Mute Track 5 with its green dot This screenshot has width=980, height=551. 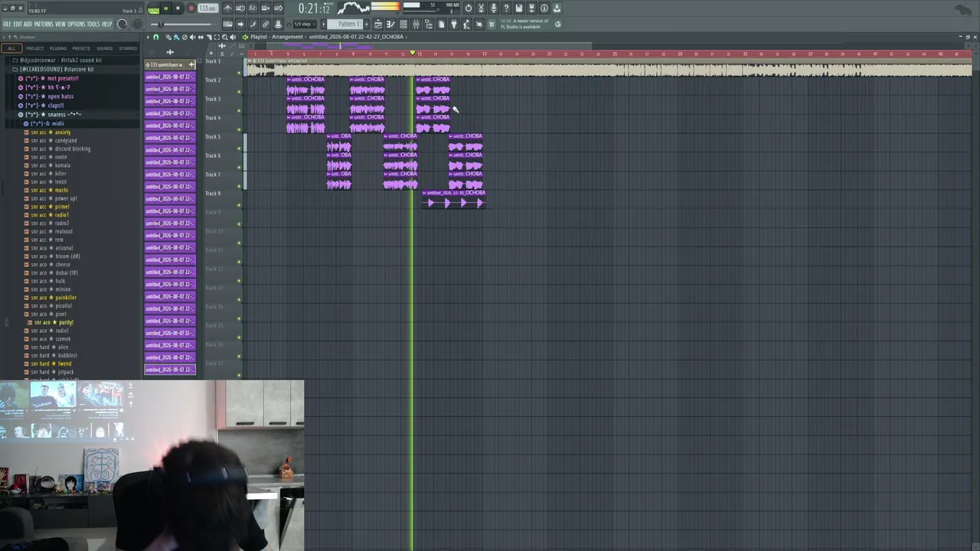click(239, 149)
